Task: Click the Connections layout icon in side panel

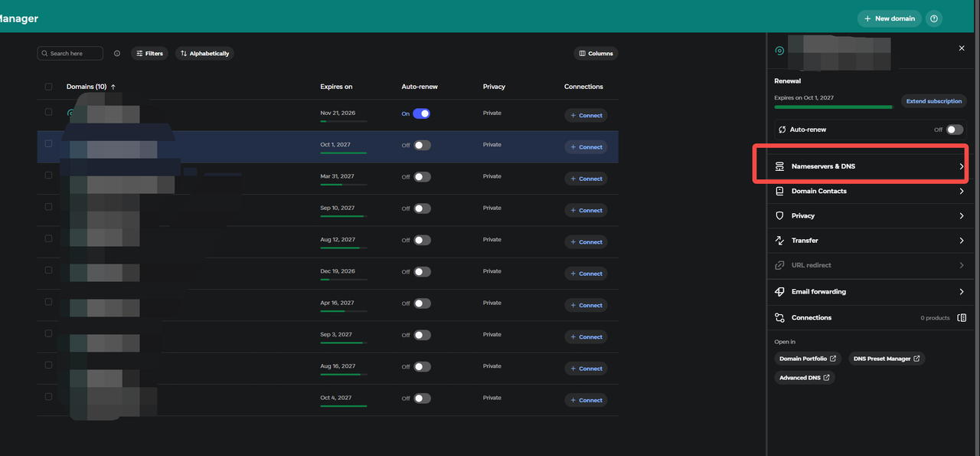Action: [x=962, y=318]
